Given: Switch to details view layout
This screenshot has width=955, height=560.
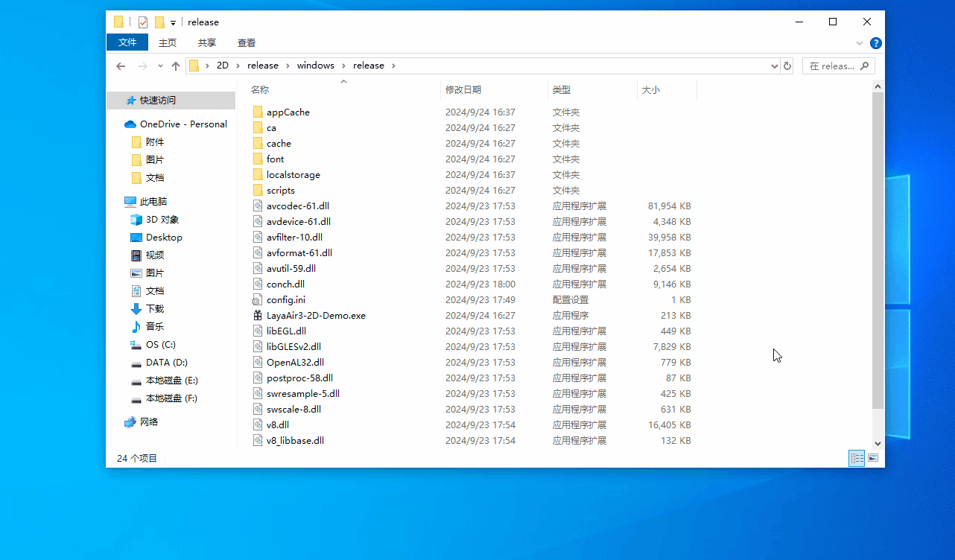Looking at the screenshot, I should (857, 458).
